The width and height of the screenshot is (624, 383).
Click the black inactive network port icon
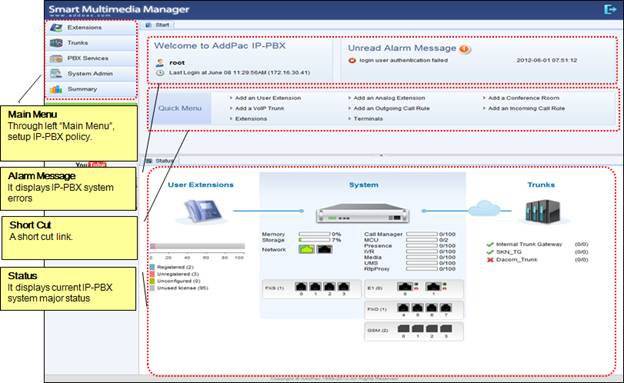click(325, 250)
